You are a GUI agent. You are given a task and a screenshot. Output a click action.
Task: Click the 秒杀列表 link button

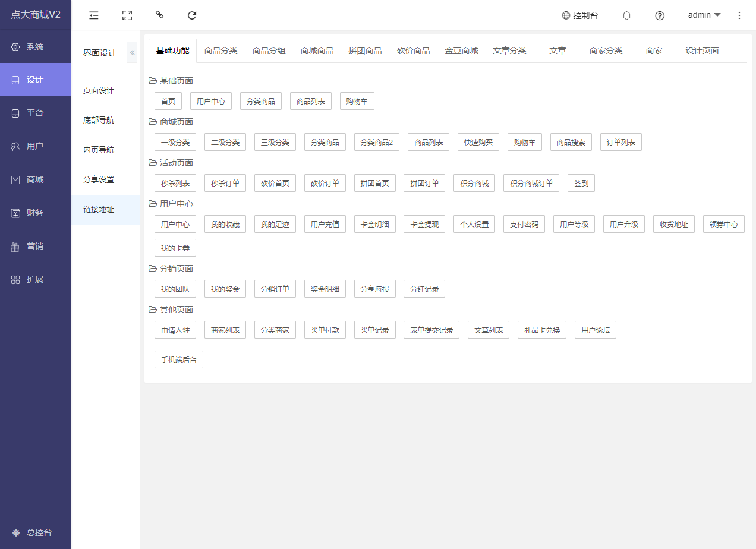175,183
